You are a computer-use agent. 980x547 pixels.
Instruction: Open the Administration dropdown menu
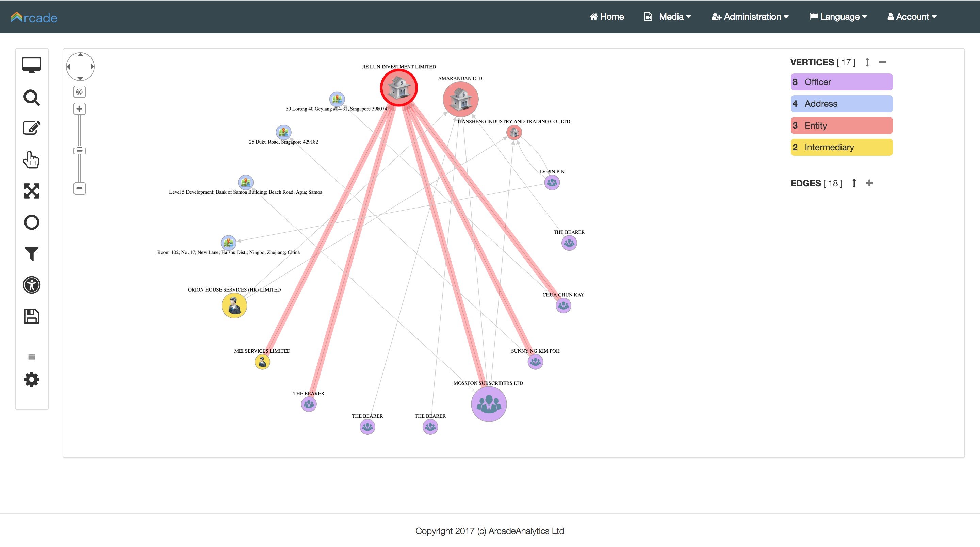[750, 17]
